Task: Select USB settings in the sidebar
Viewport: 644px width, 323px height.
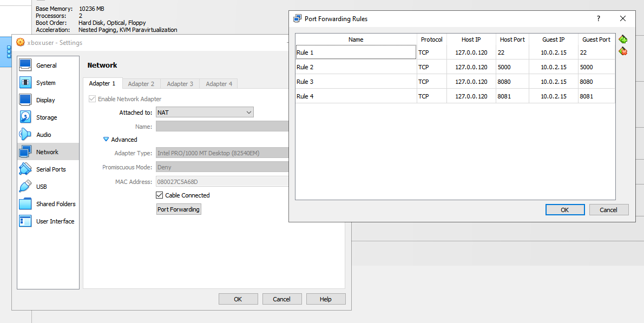Action: point(41,187)
